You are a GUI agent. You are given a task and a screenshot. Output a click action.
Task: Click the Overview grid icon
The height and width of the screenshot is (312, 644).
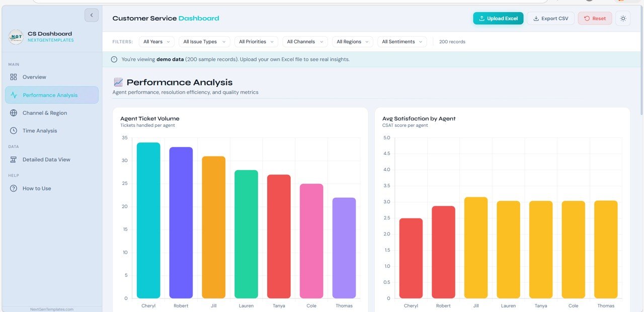tap(14, 77)
